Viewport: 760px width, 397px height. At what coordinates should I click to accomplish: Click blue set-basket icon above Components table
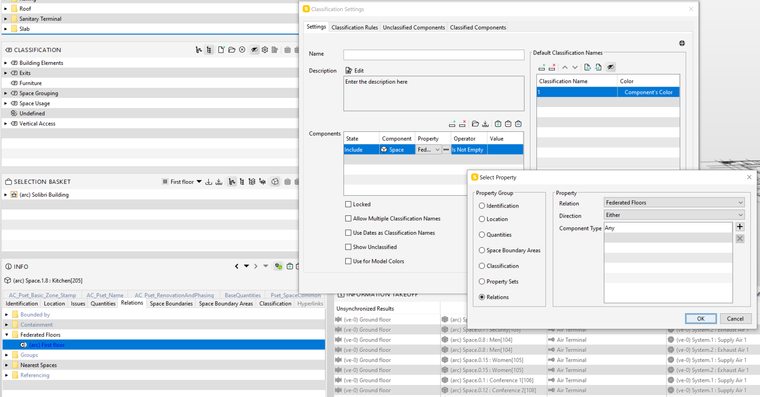point(518,124)
